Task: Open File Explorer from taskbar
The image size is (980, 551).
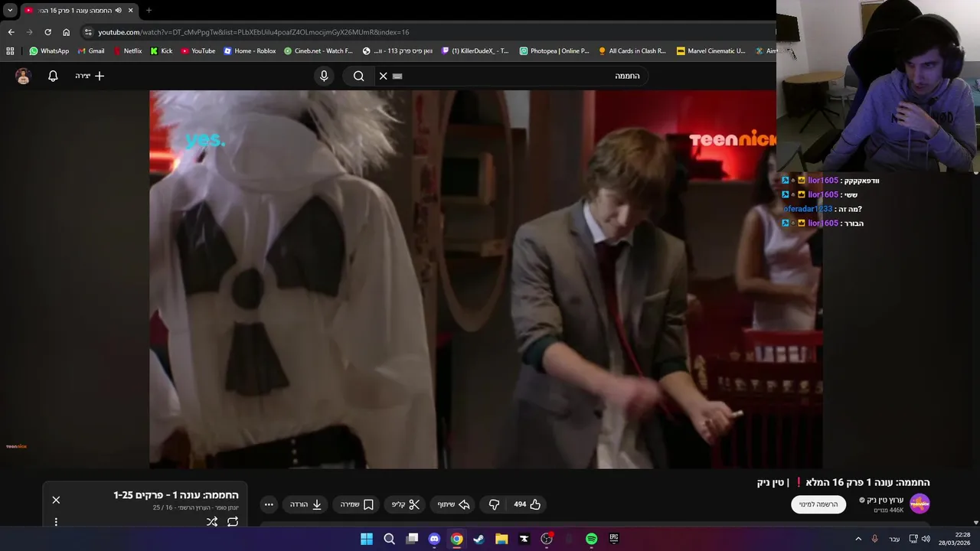Action: click(x=501, y=539)
